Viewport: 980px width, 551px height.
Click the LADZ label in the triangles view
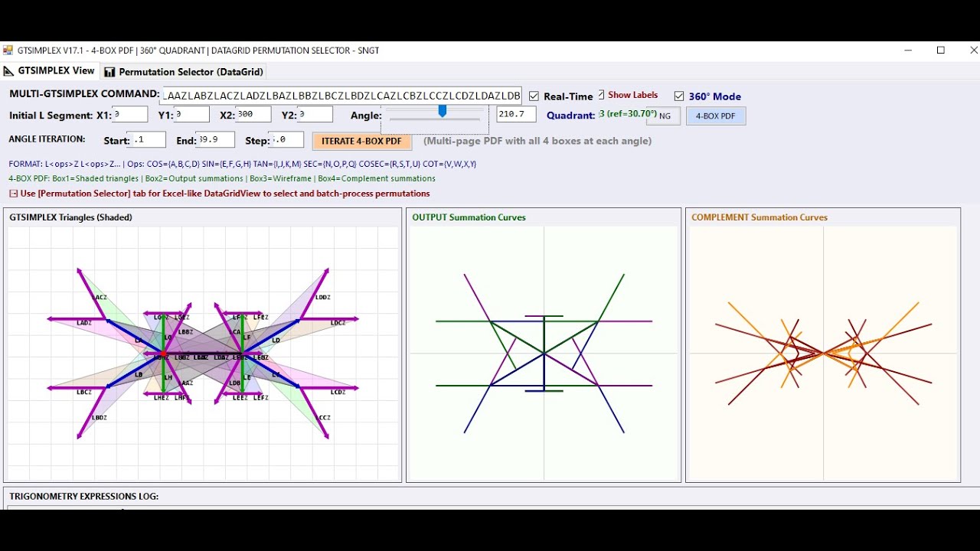84,323
